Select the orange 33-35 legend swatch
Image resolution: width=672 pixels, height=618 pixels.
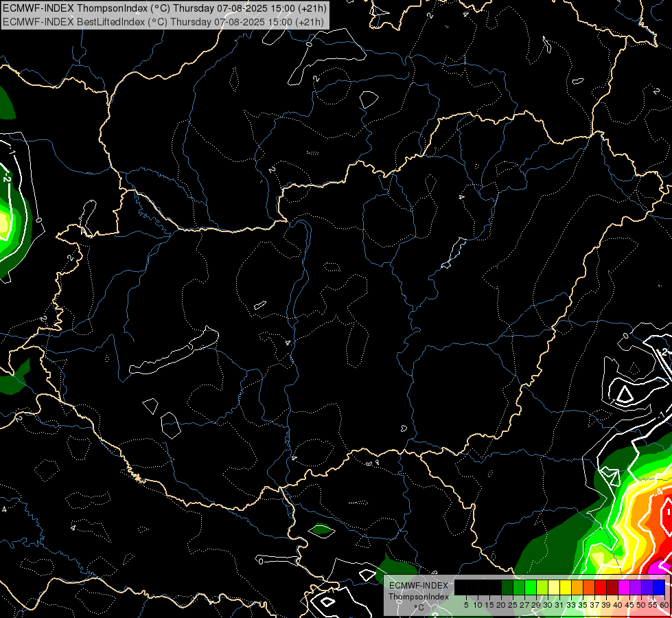[577, 587]
